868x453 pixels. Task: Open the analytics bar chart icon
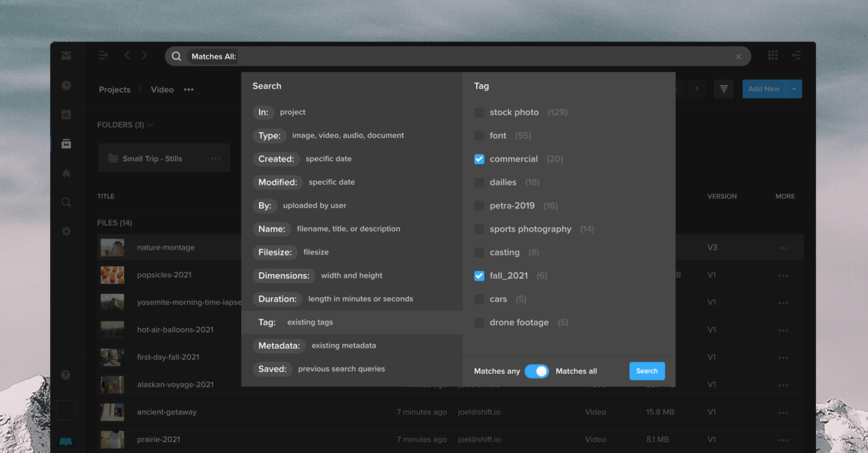66,115
